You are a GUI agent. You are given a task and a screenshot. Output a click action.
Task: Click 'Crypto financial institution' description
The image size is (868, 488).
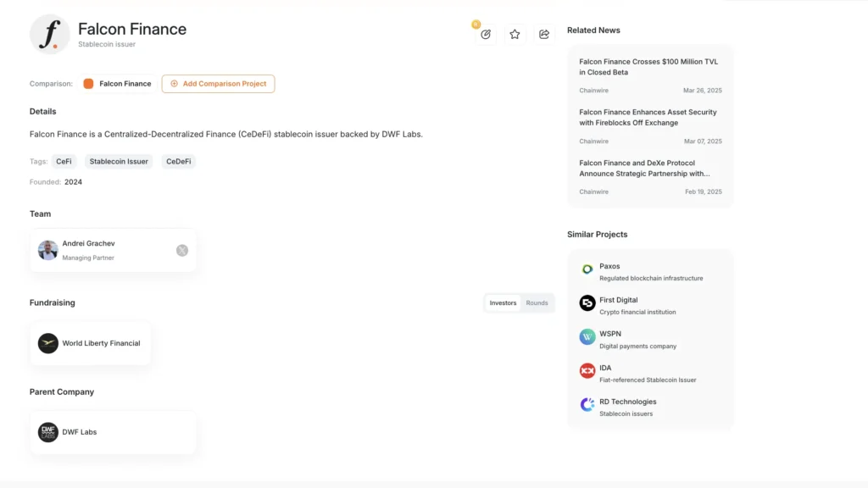click(x=637, y=312)
